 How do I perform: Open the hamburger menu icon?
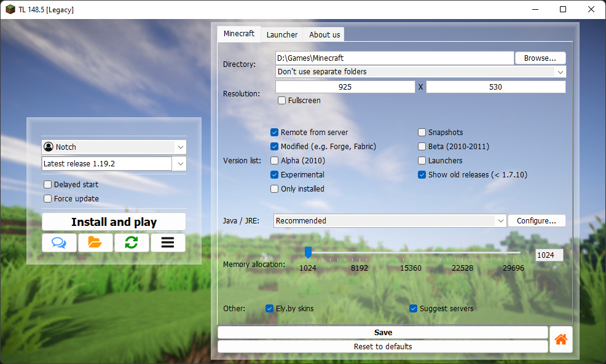168,242
